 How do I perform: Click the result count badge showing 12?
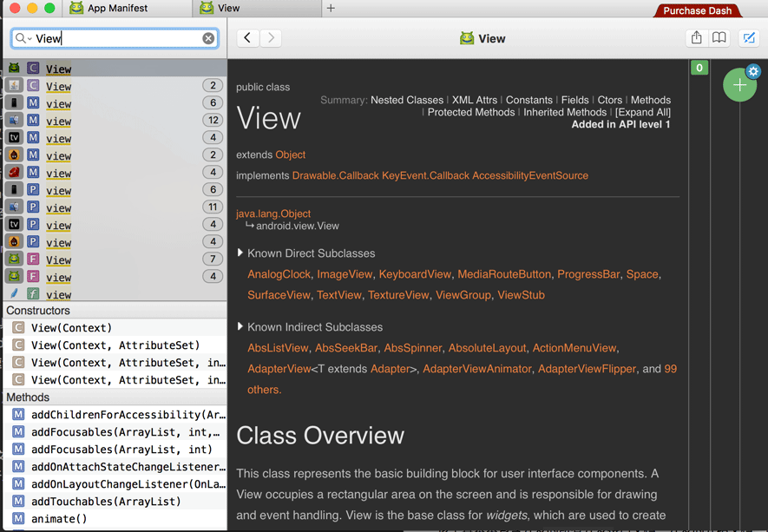click(212, 121)
